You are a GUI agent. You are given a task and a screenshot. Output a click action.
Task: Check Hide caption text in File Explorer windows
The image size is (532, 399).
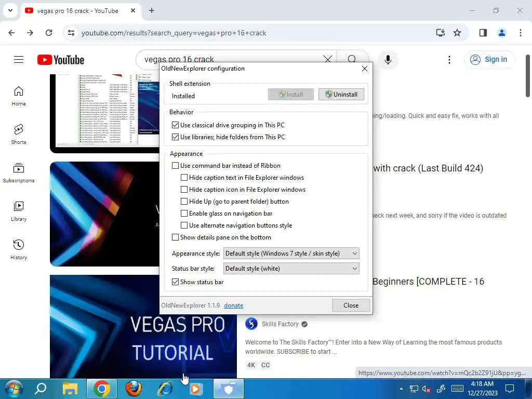point(184,178)
